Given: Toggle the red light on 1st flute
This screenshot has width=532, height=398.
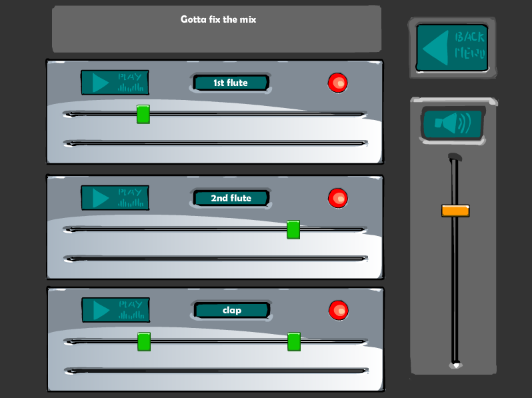Looking at the screenshot, I should [338, 83].
